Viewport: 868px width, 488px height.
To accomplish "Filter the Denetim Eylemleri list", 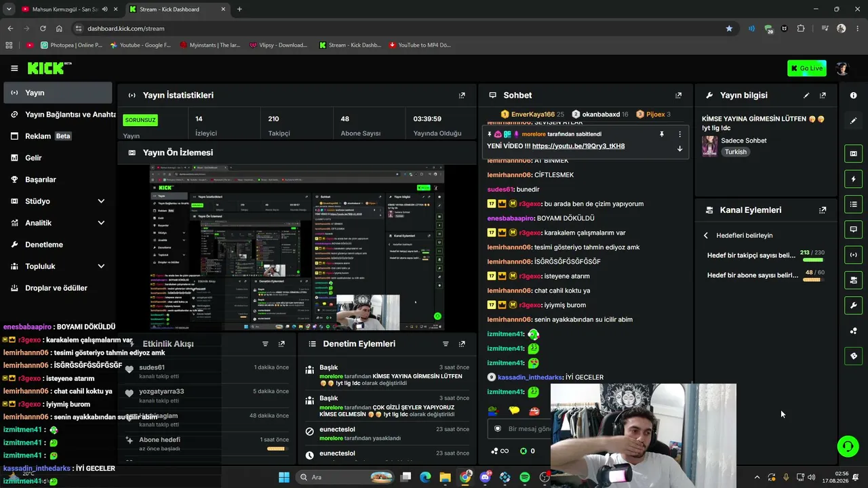I will click(x=446, y=344).
